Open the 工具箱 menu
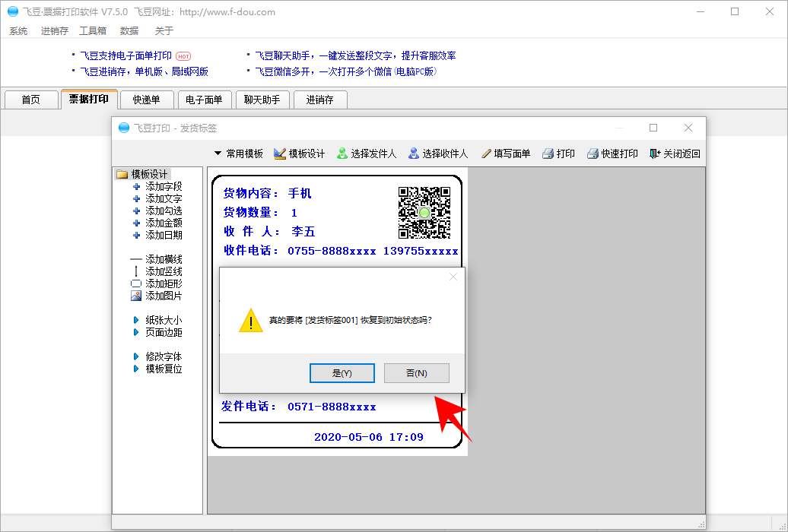 93,31
